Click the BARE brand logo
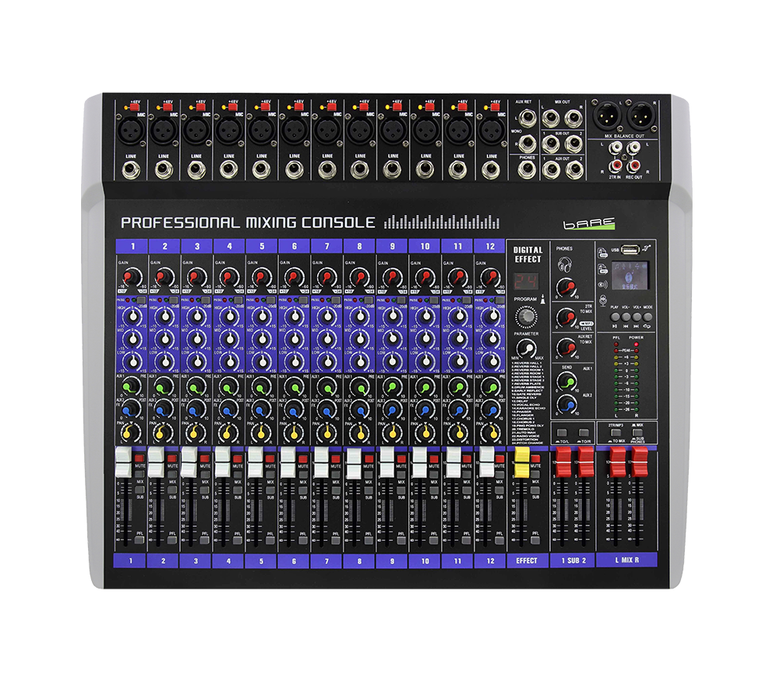This screenshot has height=700, width=769. click(x=588, y=224)
